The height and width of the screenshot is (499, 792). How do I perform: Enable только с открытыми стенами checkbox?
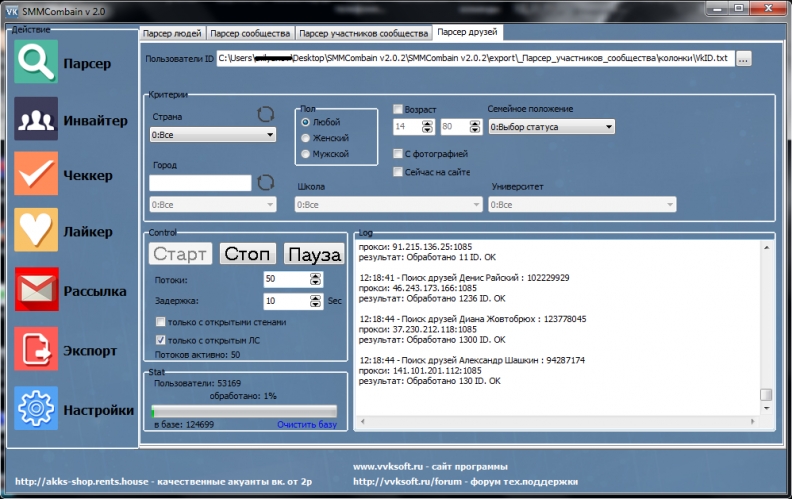coord(161,322)
